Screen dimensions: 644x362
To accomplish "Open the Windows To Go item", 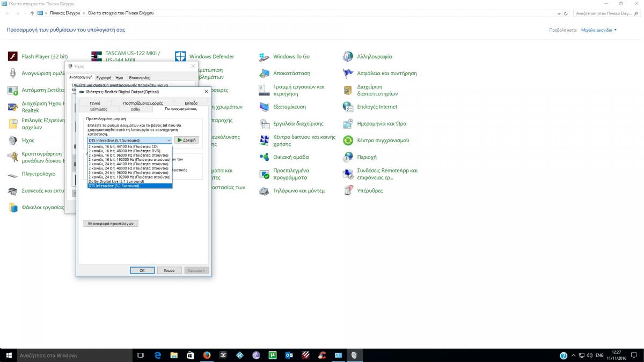I will point(284,56).
